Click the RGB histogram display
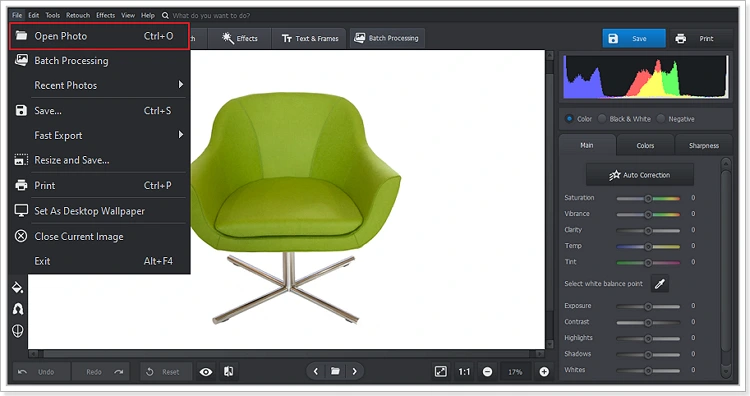 coord(646,77)
